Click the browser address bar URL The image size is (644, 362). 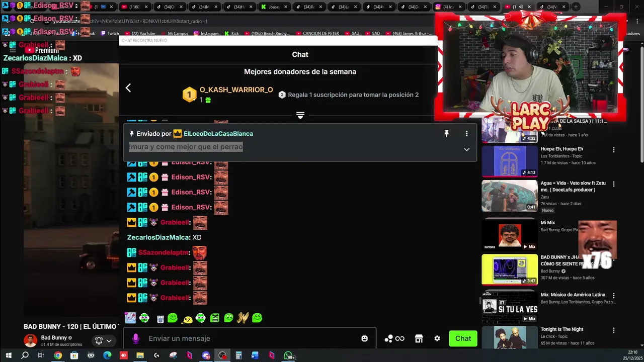[x=131, y=21]
